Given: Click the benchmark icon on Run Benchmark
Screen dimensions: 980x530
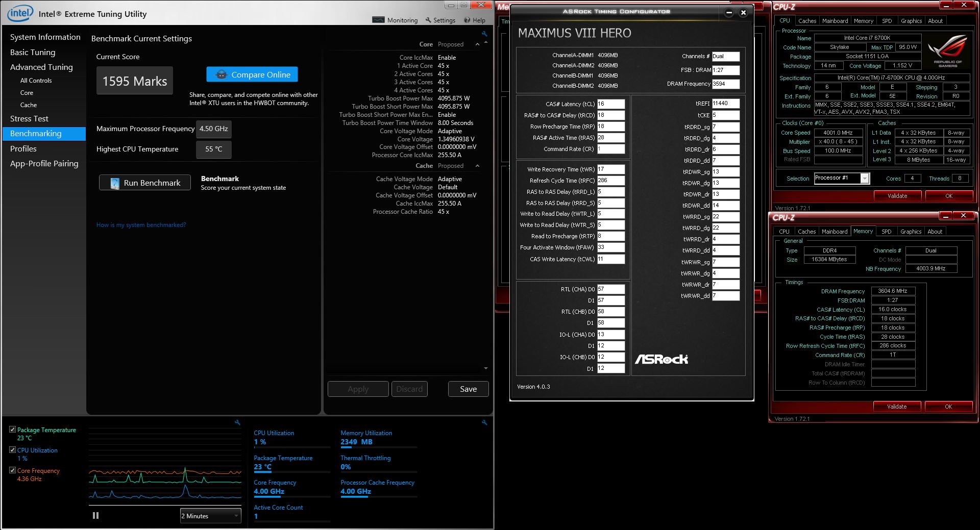Looking at the screenshot, I should [x=115, y=183].
